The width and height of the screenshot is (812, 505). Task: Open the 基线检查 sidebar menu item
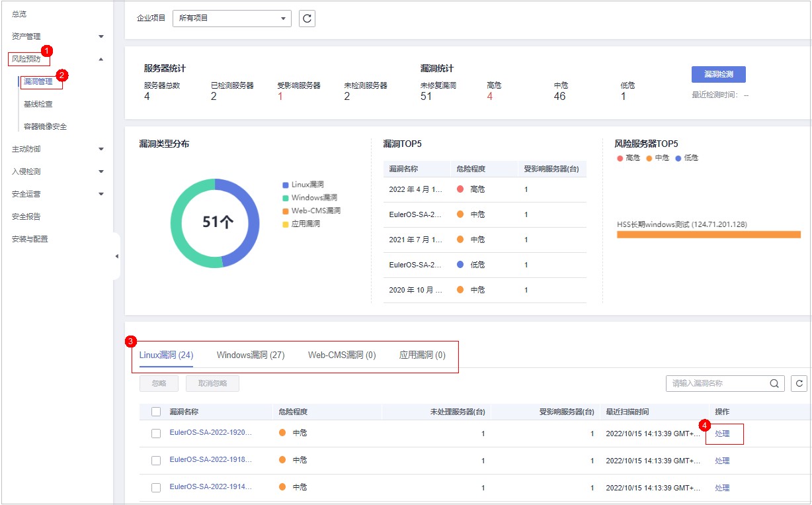click(38, 104)
